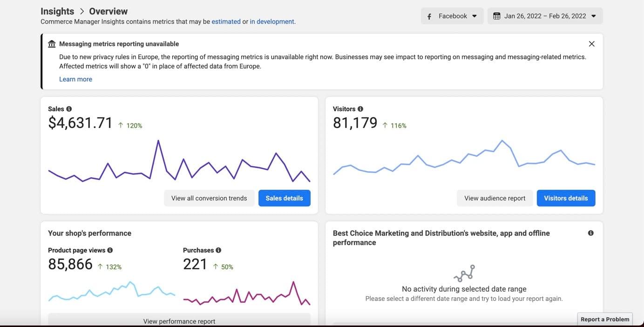Click info icon in website performance card
Screen dimensions: 644x327
pyautogui.click(x=590, y=233)
